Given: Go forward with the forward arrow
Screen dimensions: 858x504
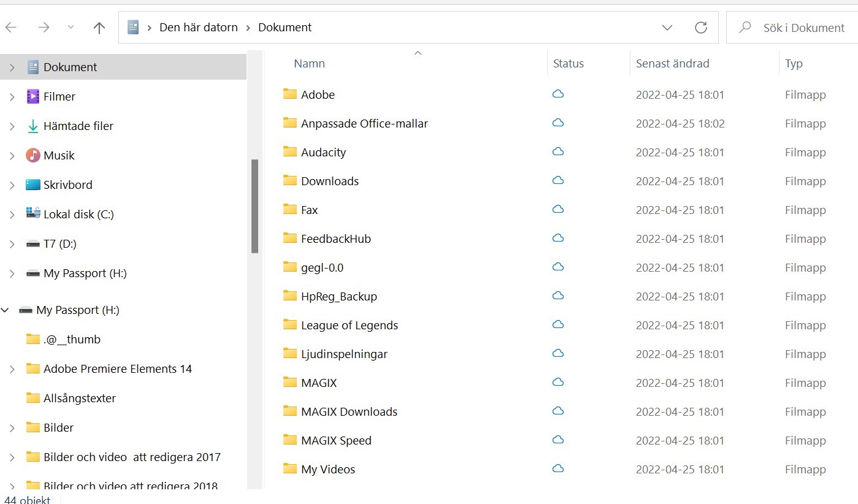Looking at the screenshot, I should [44, 27].
